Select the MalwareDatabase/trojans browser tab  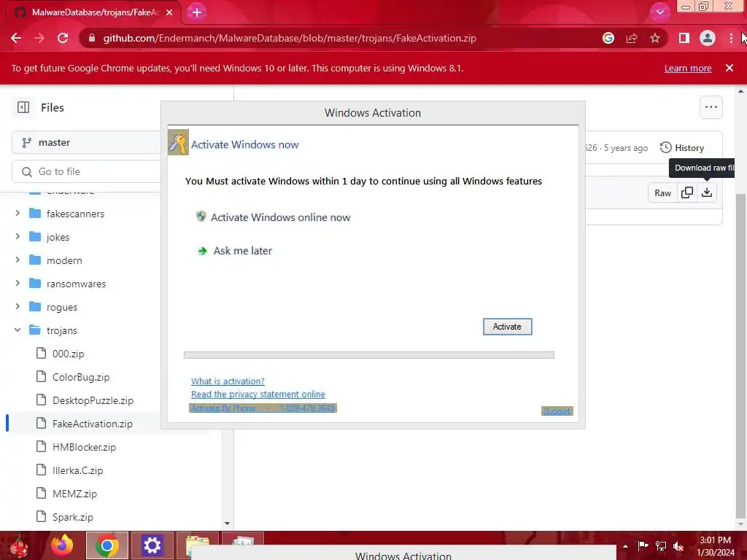[x=94, y=12]
